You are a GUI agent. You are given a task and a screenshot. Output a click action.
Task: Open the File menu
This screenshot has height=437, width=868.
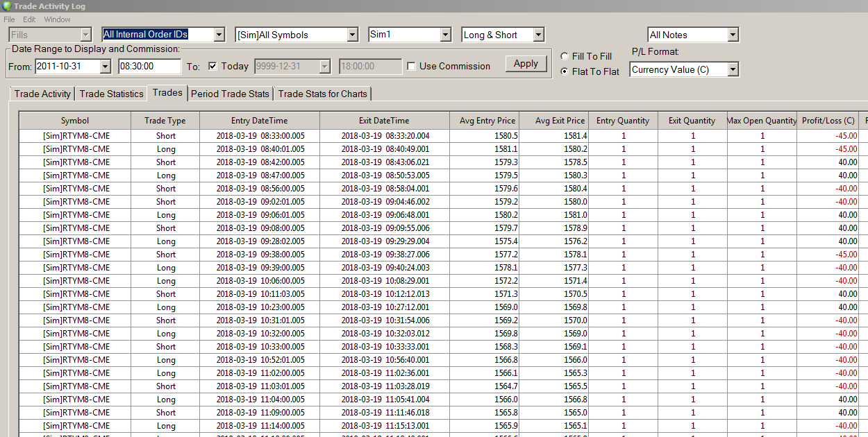tap(9, 19)
